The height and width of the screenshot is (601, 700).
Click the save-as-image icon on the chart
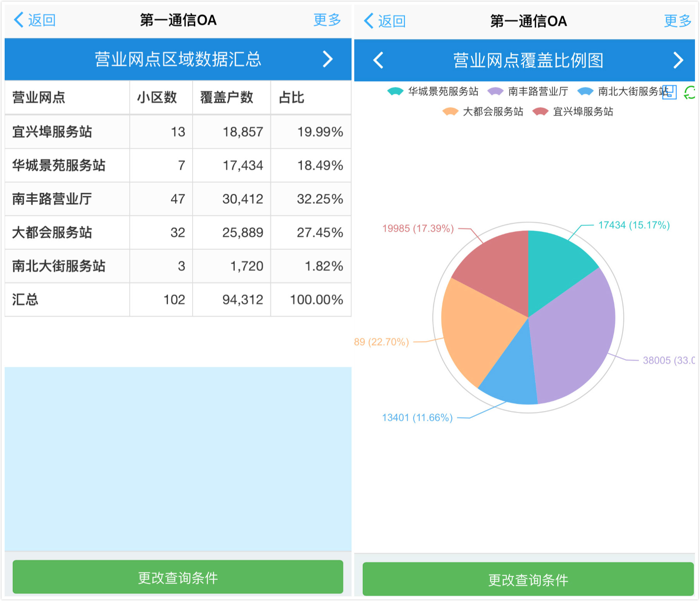coord(669,93)
